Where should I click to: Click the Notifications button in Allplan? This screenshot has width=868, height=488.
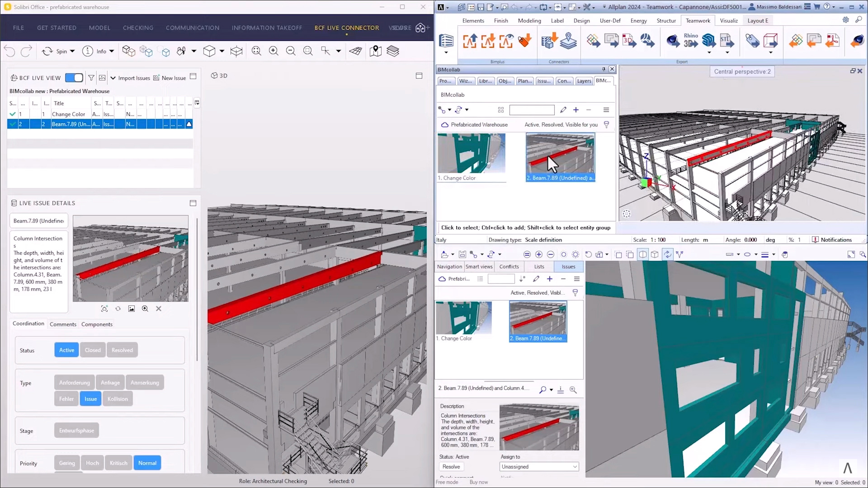click(x=832, y=240)
